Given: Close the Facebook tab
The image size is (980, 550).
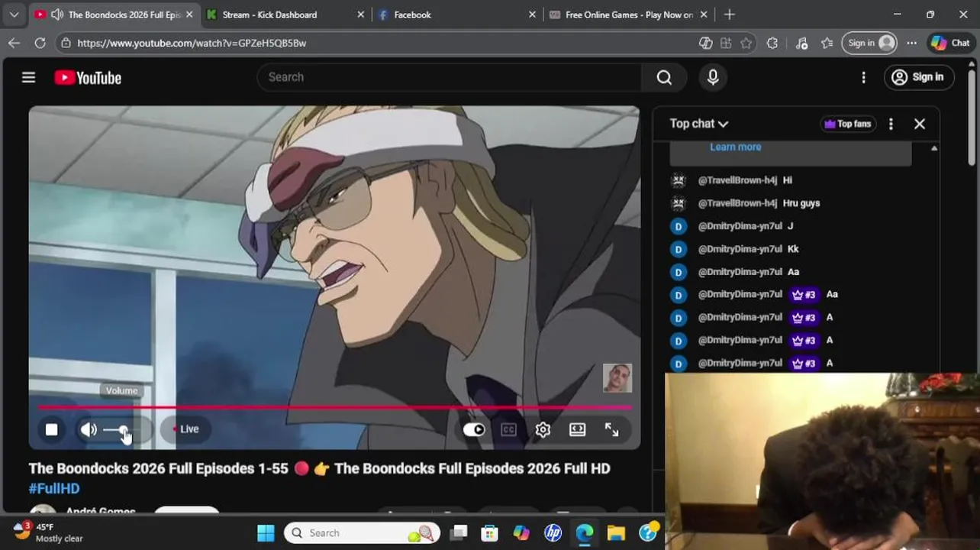Looking at the screenshot, I should tap(532, 15).
